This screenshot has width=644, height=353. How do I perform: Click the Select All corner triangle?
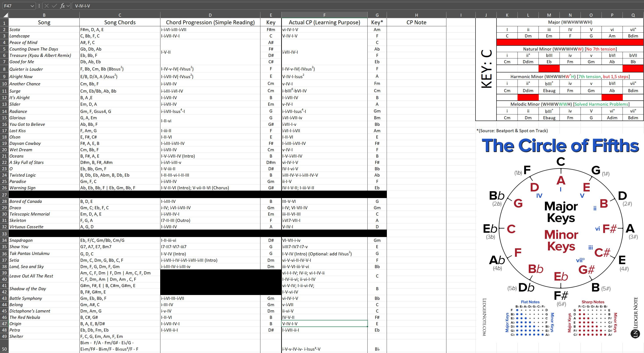coord(5,15)
